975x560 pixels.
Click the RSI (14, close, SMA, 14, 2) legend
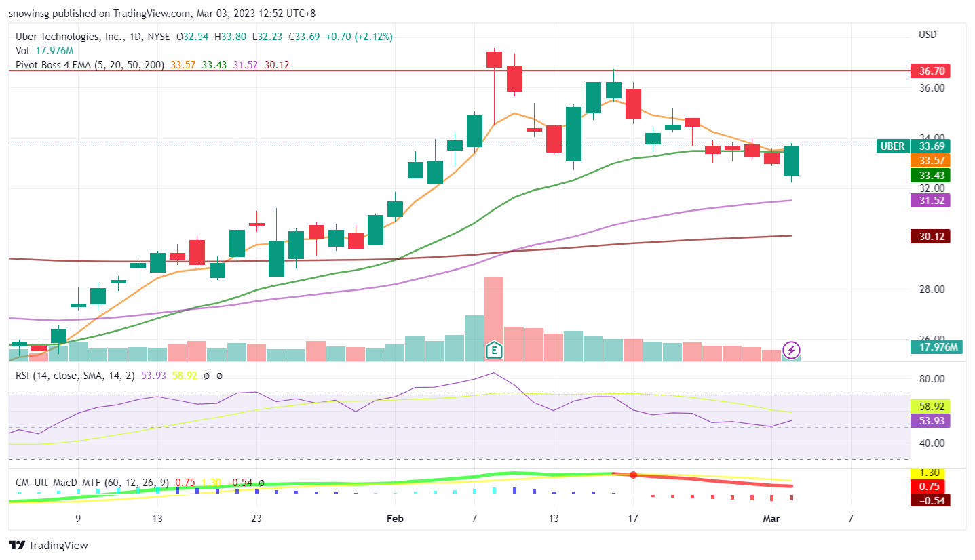click(x=76, y=375)
